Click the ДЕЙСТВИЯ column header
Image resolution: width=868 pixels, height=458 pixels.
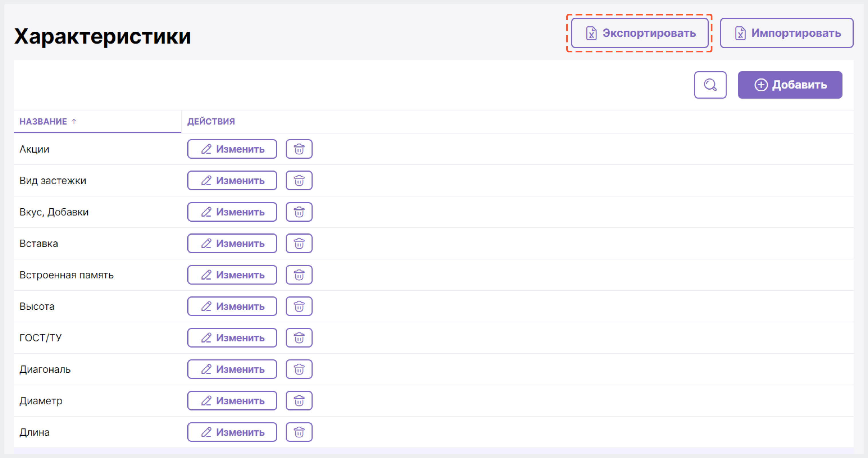(211, 121)
